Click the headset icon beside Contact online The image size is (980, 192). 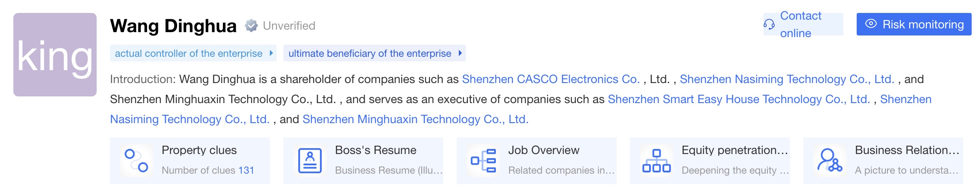769,25
